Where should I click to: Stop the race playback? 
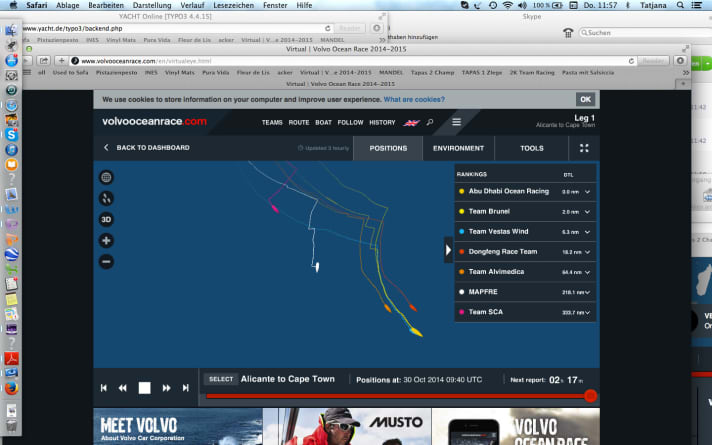point(144,388)
